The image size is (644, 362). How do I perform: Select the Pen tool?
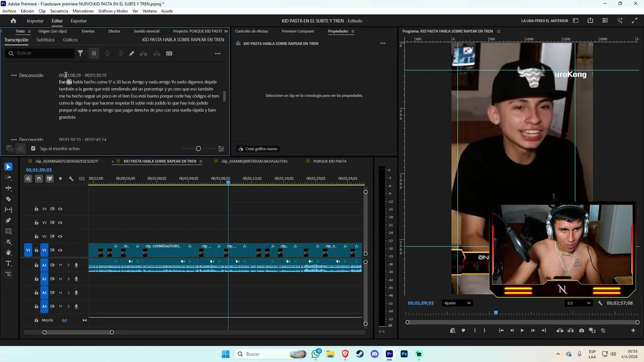pyautogui.click(x=9, y=220)
